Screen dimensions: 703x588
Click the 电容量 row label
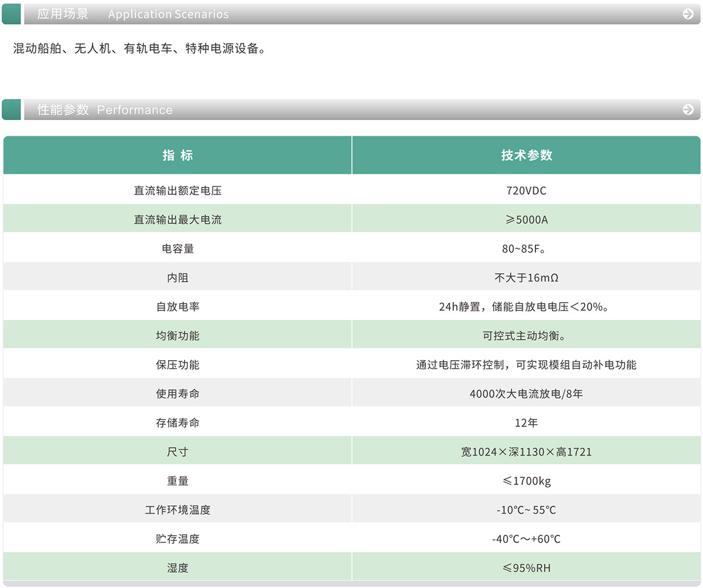[178, 248]
